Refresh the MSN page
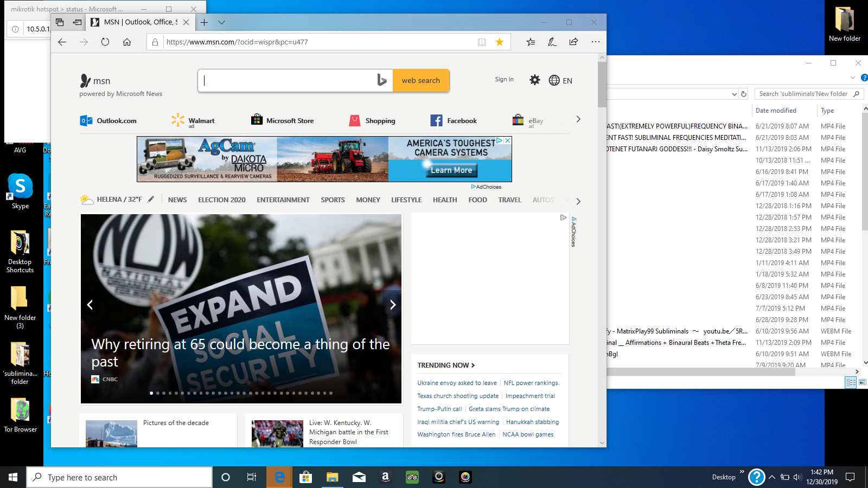Viewport: 868px width, 488px height. pyautogui.click(x=105, y=42)
